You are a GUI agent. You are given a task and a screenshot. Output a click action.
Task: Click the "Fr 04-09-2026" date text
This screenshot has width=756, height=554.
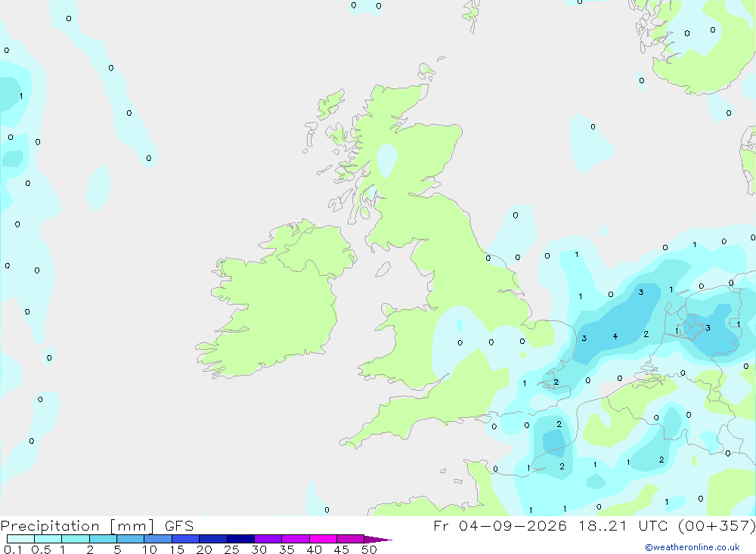[500, 526]
